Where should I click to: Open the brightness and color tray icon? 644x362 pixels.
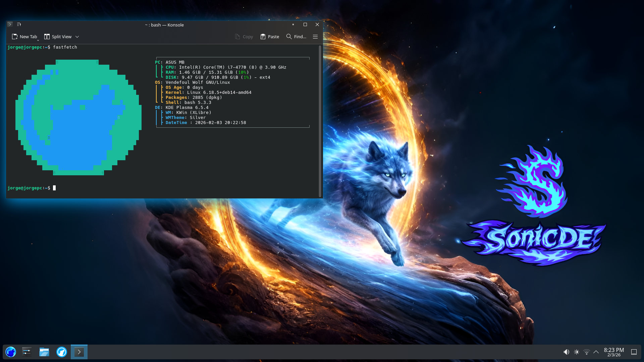pyautogui.click(x=576, y=352)
